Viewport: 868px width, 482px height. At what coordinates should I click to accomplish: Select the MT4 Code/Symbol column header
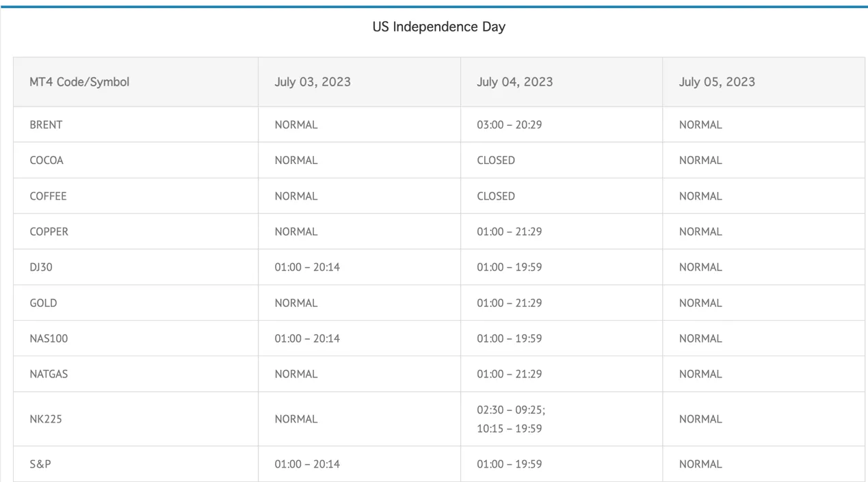(135, 82)
